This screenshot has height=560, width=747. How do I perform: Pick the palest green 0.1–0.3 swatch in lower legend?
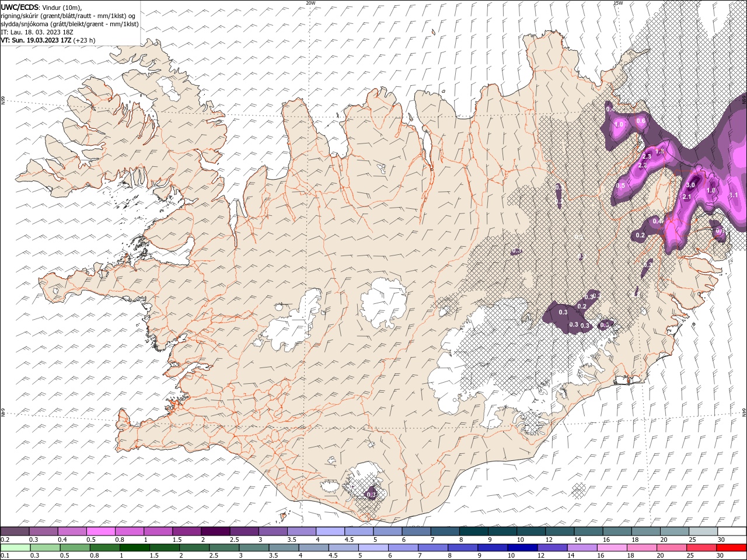15,548
